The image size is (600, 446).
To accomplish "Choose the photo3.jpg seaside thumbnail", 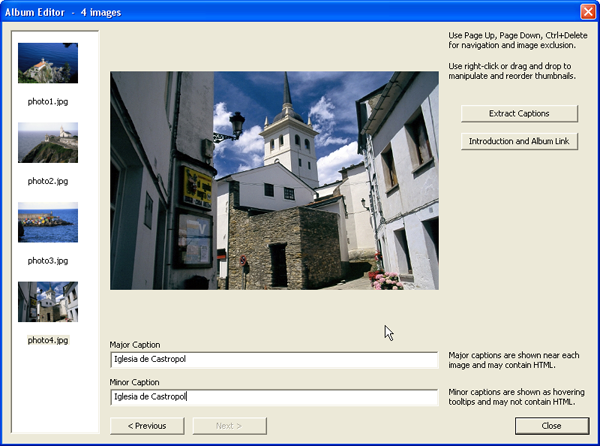I will point(48,222).
